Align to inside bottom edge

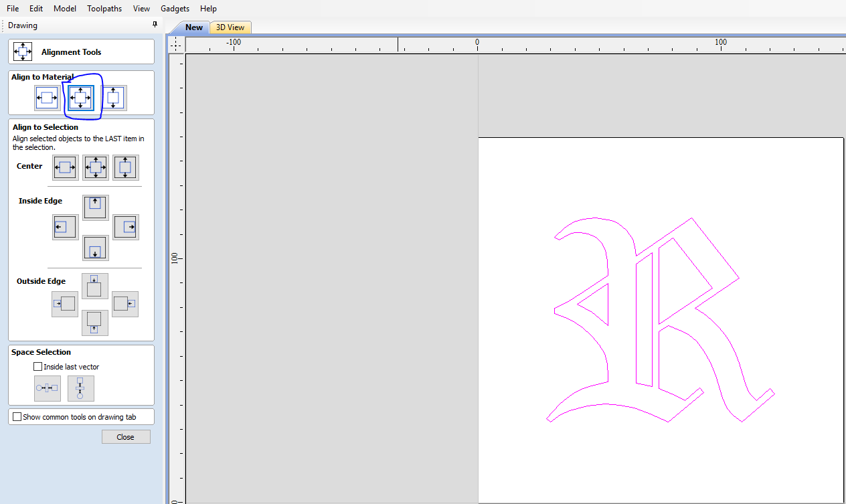coord(95,248)
